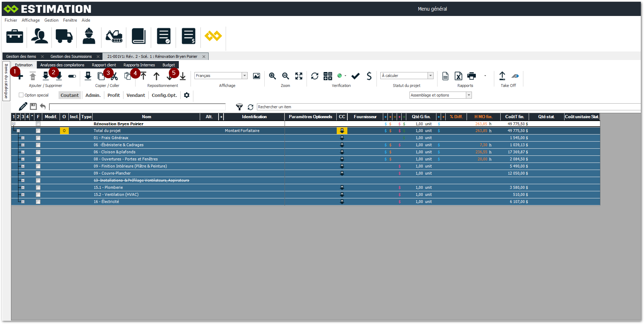Screen dimensions: 644x324
Task: Click the briefcase icon in main toolbar
Action: (x=15, y=36)
